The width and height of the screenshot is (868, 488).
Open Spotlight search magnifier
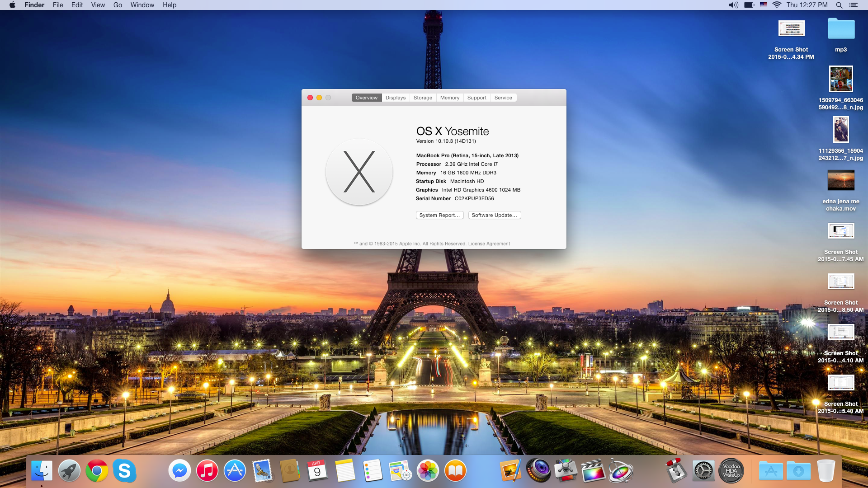click(x=839, y=5)
